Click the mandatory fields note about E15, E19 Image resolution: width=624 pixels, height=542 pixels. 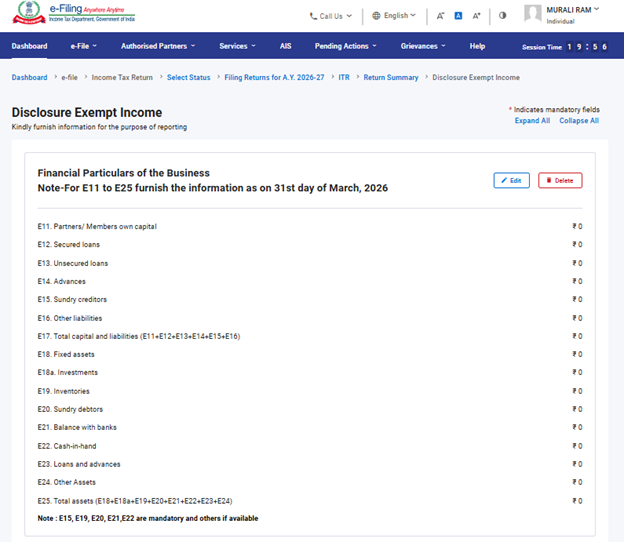tap(148, 518)
